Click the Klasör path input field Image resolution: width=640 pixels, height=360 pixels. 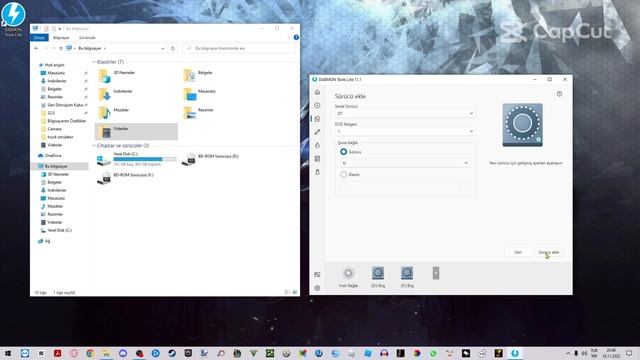(400, 187)
